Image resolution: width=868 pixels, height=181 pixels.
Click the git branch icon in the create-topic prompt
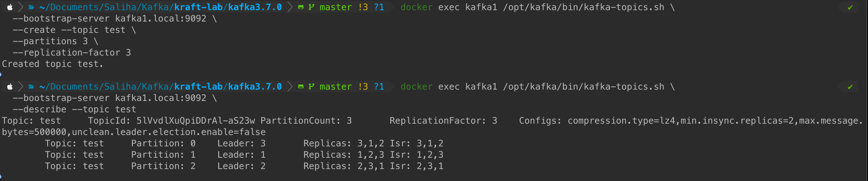(x=311, y=7)
